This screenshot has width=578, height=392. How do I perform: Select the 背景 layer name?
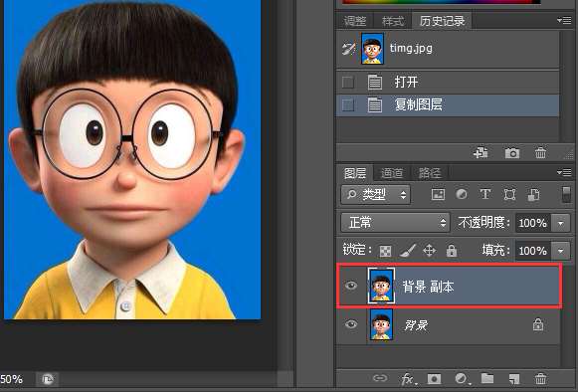point(416,325)
